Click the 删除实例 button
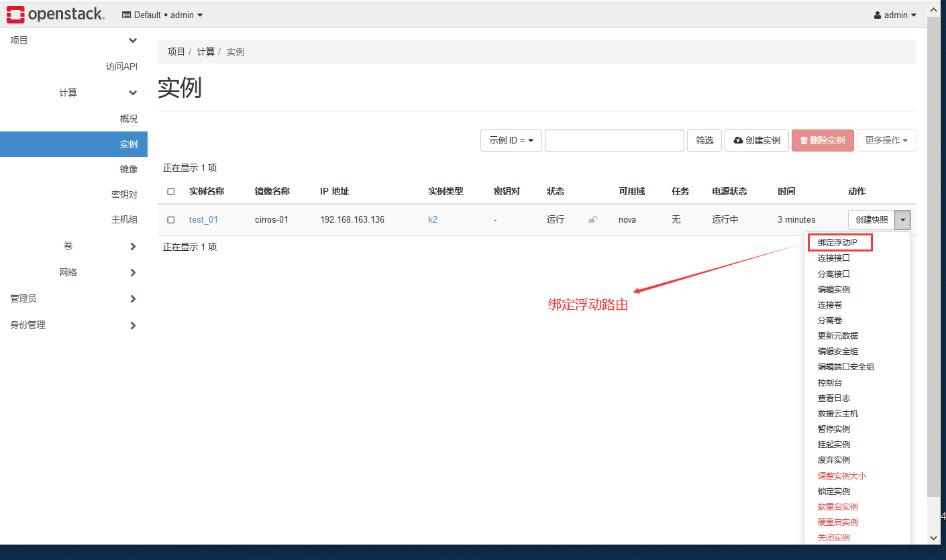Viewport: 946px width, 560px height. 823,141
